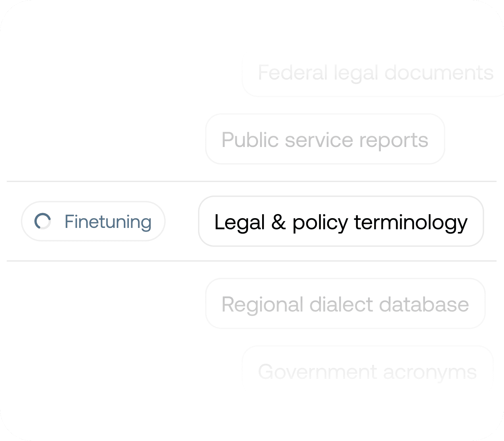Image resolution: width=504 pixels, height=441 pixels.
Task: Select the Public service reports chip
Action: pos(325,139)
